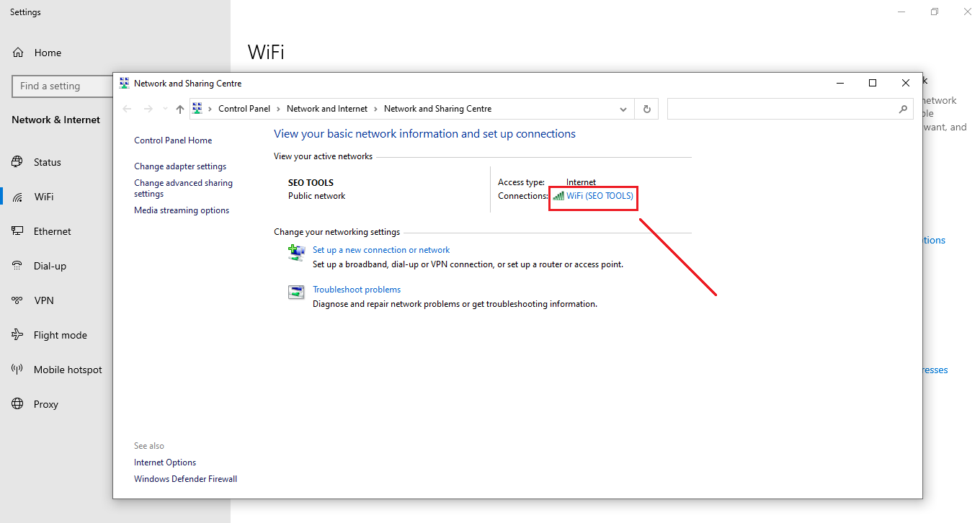Click Network and Internet breadcrumb

point(326,109)
